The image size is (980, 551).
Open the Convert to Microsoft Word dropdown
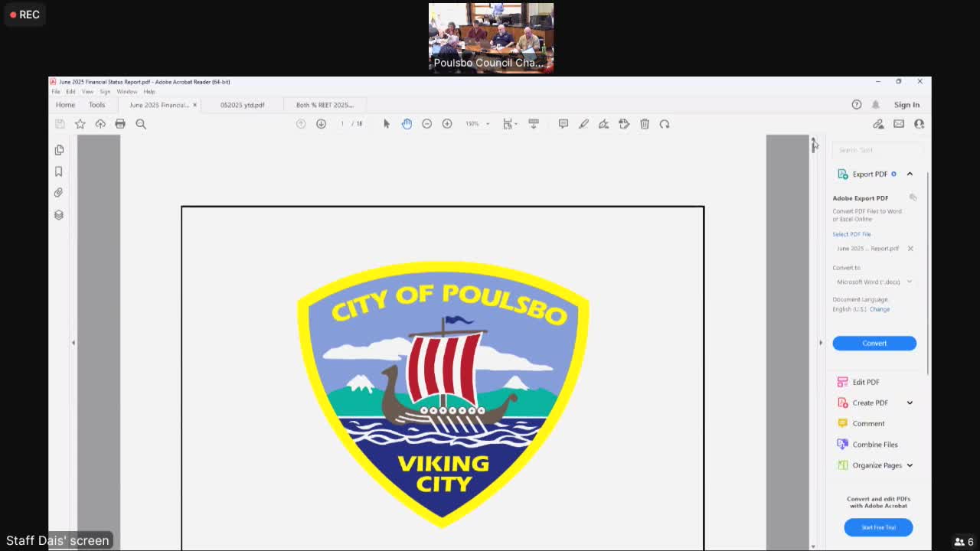coord(874,282)
